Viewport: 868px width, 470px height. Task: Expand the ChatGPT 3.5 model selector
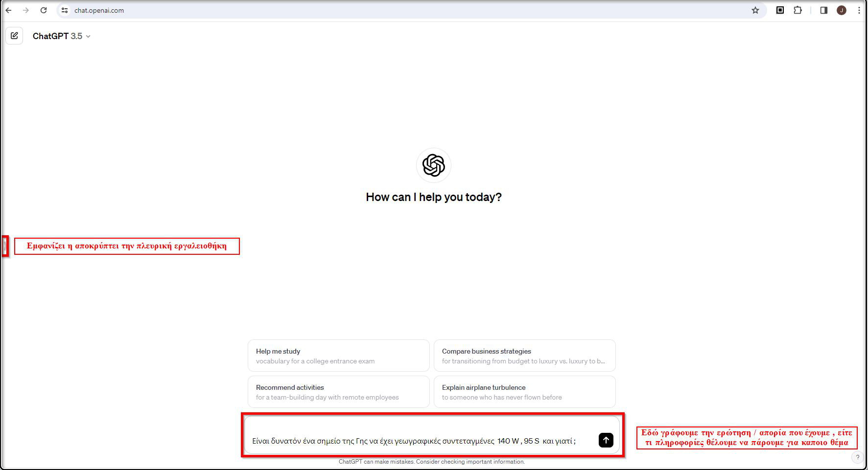pos(62,36)
